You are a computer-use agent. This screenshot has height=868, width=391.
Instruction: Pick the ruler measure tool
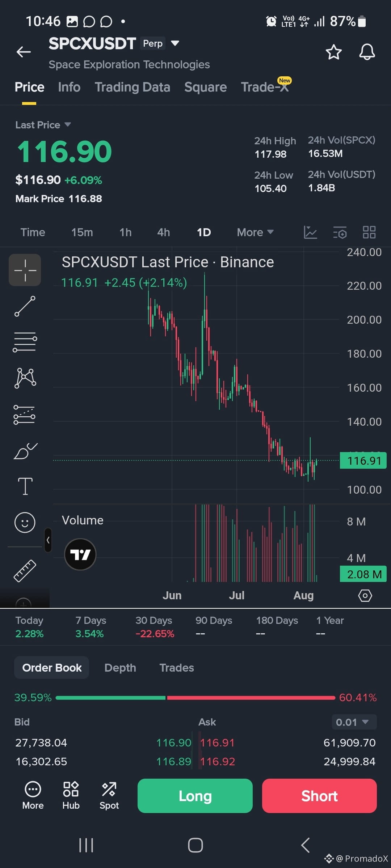pos(25,571)
